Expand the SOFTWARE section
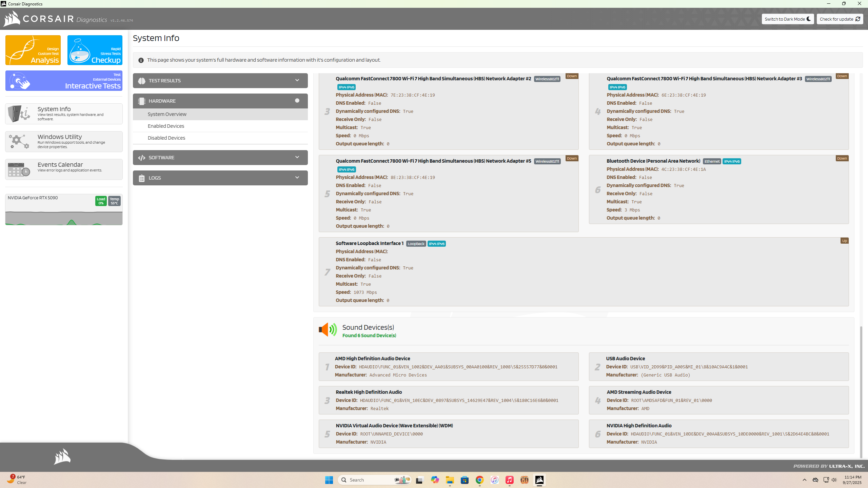 297,158
